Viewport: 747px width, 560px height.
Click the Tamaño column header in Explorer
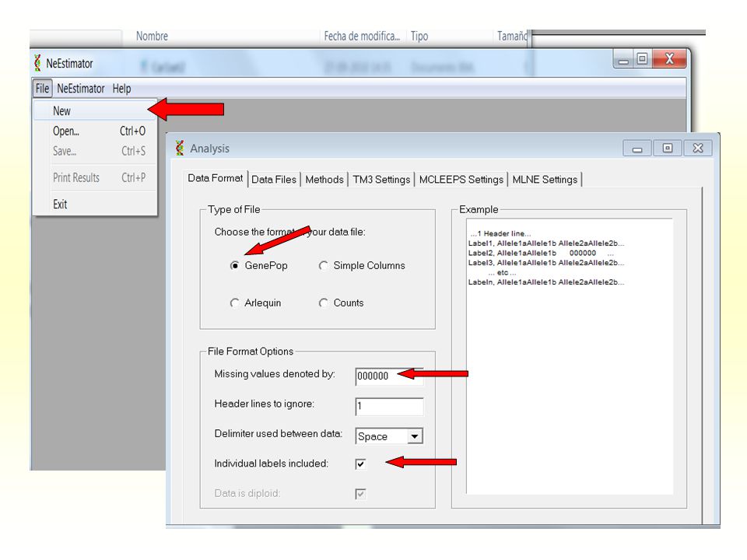512,37
